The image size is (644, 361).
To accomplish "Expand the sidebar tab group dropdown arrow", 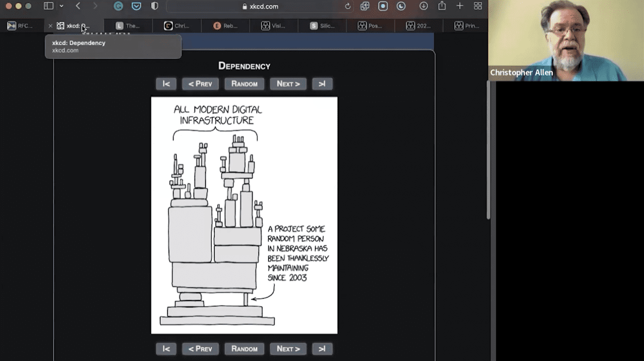I will tap(61, 6).
